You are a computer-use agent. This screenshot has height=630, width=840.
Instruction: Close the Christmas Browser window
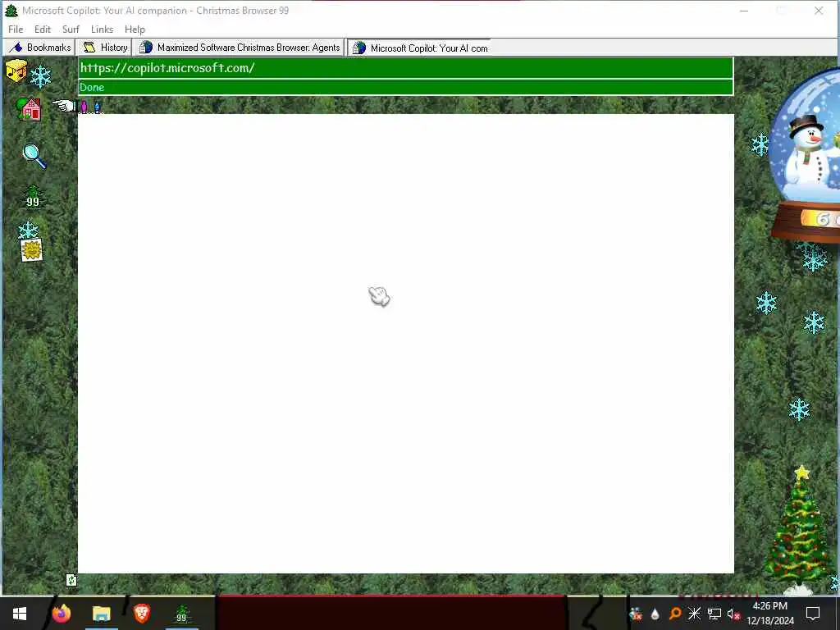pos(819,11)
